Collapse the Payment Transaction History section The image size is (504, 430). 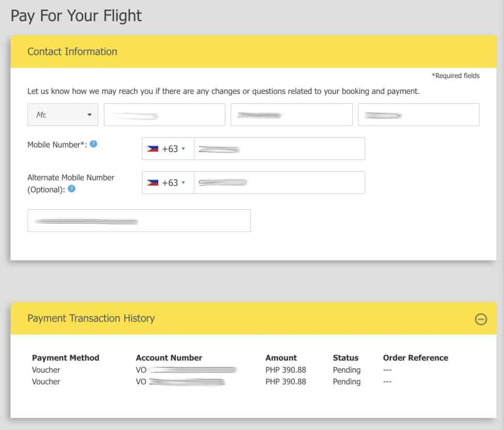[481, 319]
